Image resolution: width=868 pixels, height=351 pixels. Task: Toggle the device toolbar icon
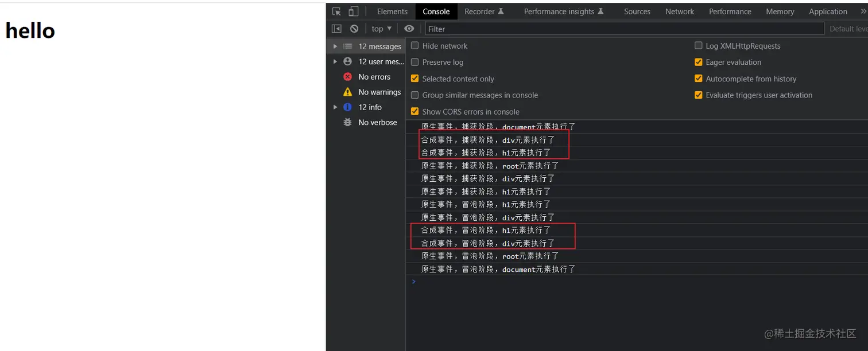click(x=354, y=11)
